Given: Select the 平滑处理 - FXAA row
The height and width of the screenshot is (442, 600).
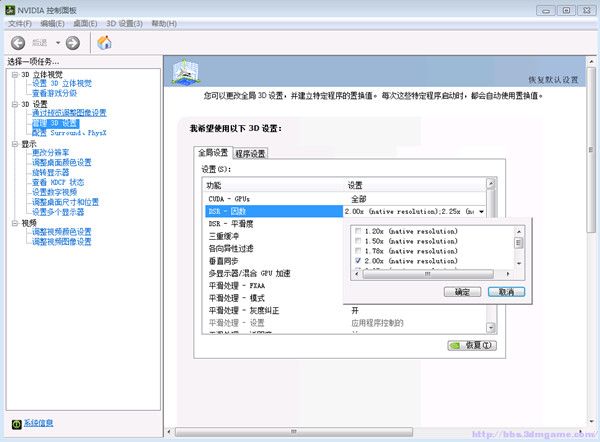Looking at the screenshot, I should tap(274, 286).
